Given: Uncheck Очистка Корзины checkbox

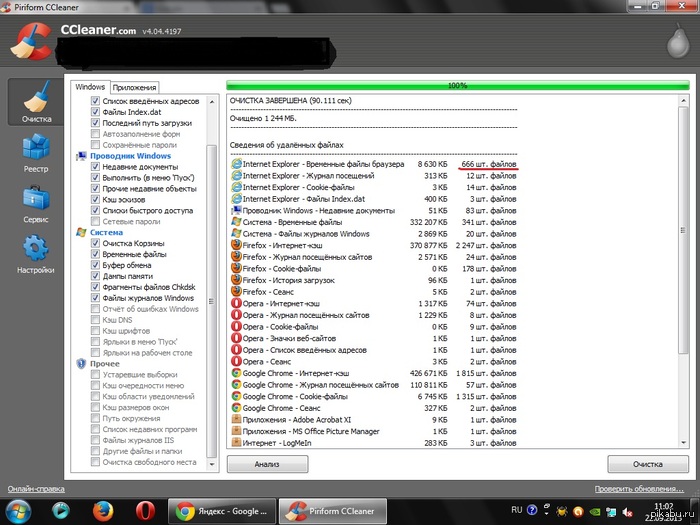Looking at the screenshot, I should pyautogui.click(x=95, y=243).
